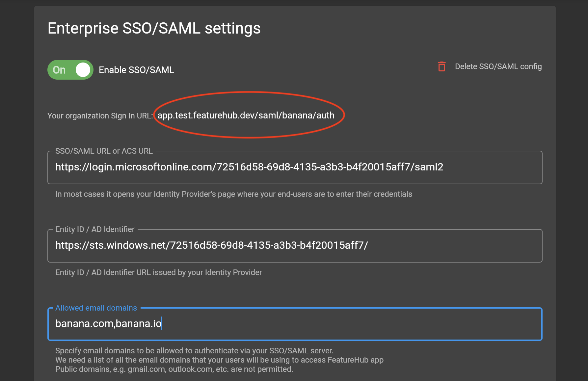Click the Entity ID / AD Identifier label
The height and width of the screenshot is (381, 588).
(94, 229)
